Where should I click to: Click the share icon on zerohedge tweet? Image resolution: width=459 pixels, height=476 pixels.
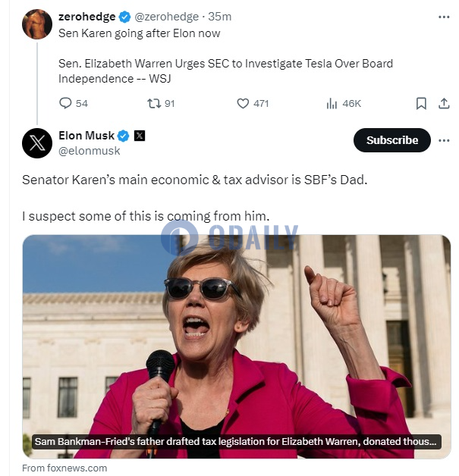[x=443, y=103]
